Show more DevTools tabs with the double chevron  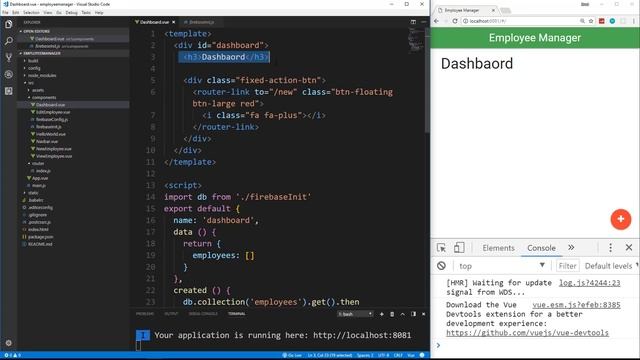[x=571, y=248]
